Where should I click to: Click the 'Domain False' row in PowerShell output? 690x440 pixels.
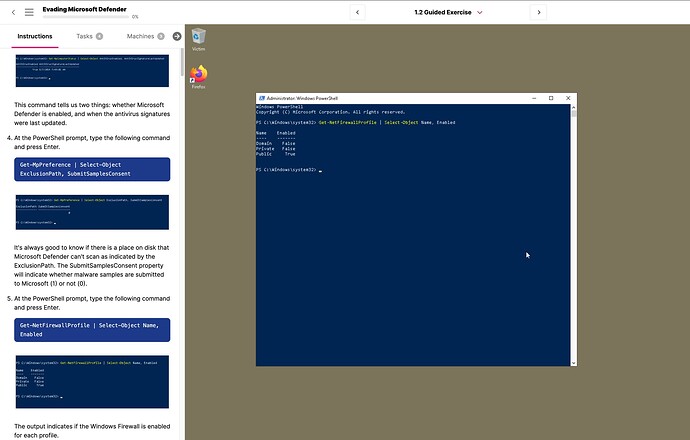click(275, 143)
